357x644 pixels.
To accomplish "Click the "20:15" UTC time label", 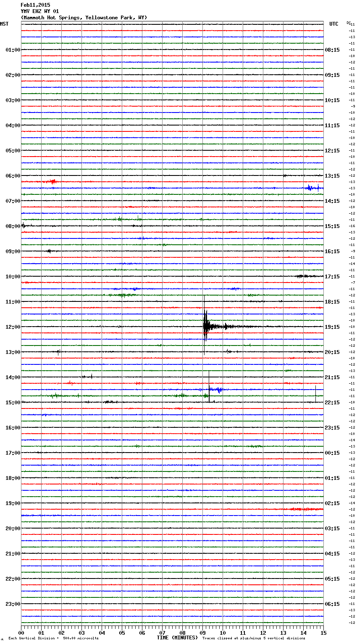I will point(332,352).
